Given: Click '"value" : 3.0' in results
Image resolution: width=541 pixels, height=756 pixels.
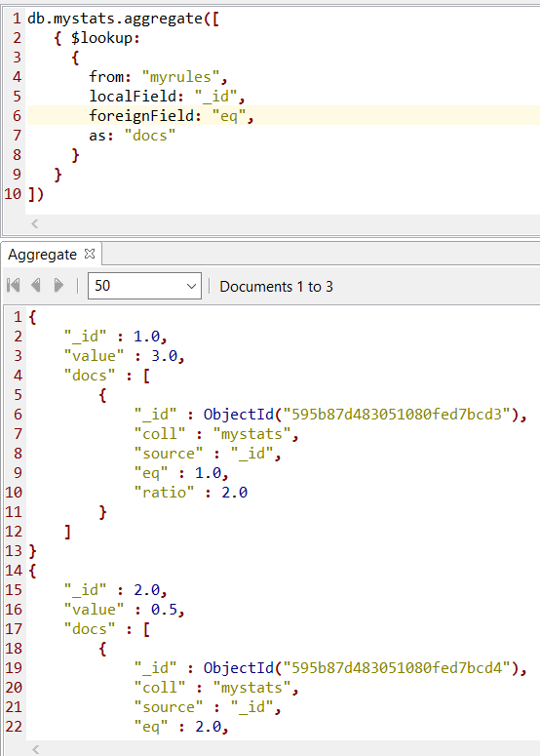Looking at the screenshot, I should click(x=125, y=356).
